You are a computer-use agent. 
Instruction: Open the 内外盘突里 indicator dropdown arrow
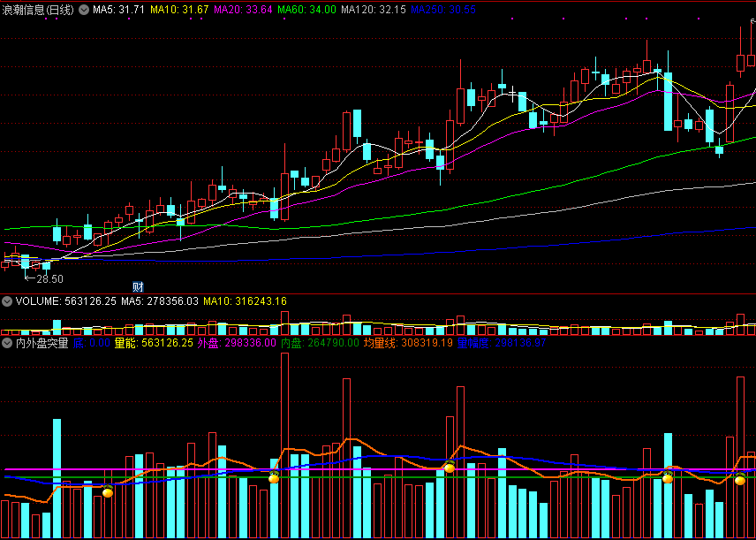(x=7, y=343)
